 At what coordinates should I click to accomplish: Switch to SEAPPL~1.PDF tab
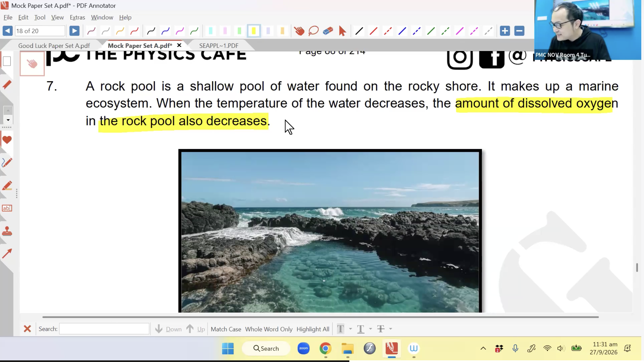(219, 46)
